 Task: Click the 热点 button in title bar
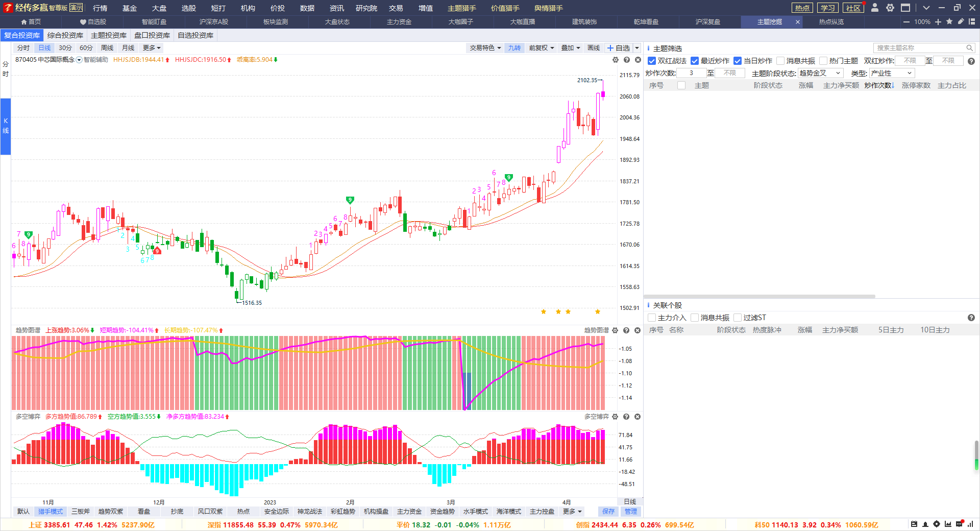tap(802, 8)
